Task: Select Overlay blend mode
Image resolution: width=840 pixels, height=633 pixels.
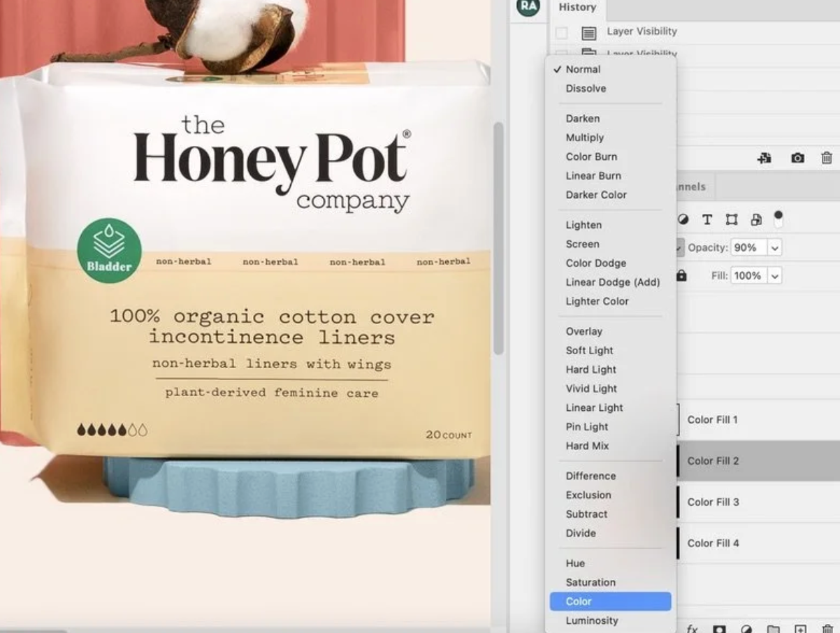Action: [x=610, y=331]
